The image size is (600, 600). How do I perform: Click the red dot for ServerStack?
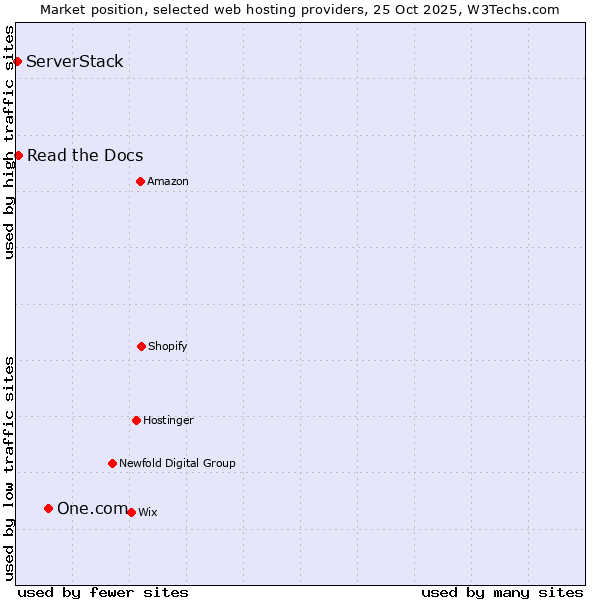click(17, 62)
